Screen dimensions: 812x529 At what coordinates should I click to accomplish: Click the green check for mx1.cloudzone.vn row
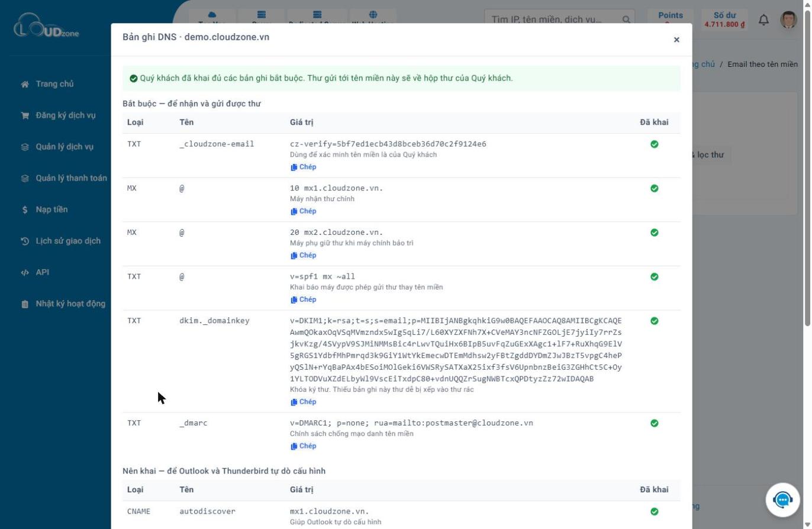[654, 188]
